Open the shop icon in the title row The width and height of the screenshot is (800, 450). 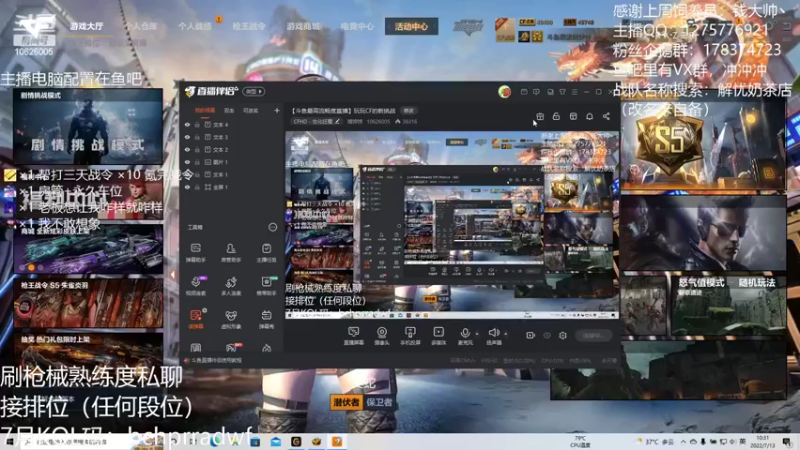(x=573, y=116)
